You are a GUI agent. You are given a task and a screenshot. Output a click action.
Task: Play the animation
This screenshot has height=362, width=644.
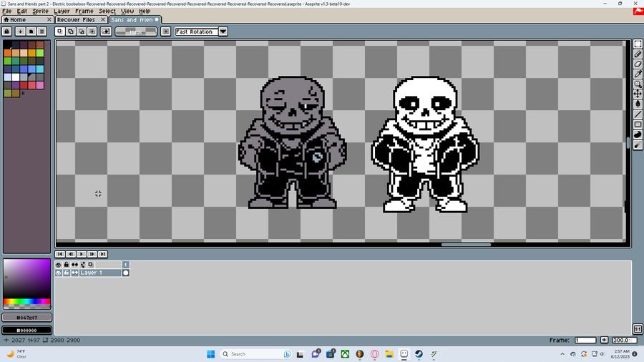pyautogui.click(x=82, y=254)
